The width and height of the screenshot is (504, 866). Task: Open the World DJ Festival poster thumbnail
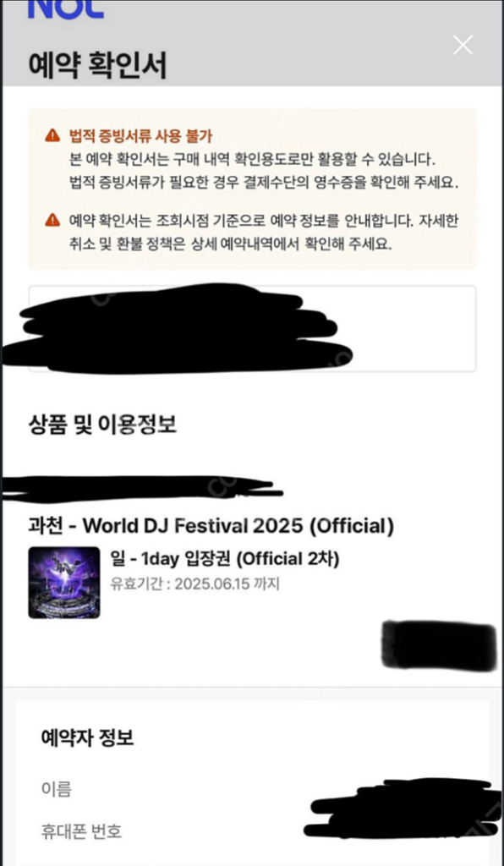(64, 582)
